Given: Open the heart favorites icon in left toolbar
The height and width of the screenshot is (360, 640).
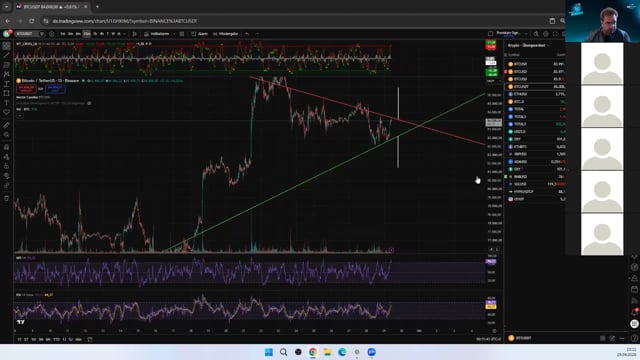Looking at the screenshot, I should (7, 112).
